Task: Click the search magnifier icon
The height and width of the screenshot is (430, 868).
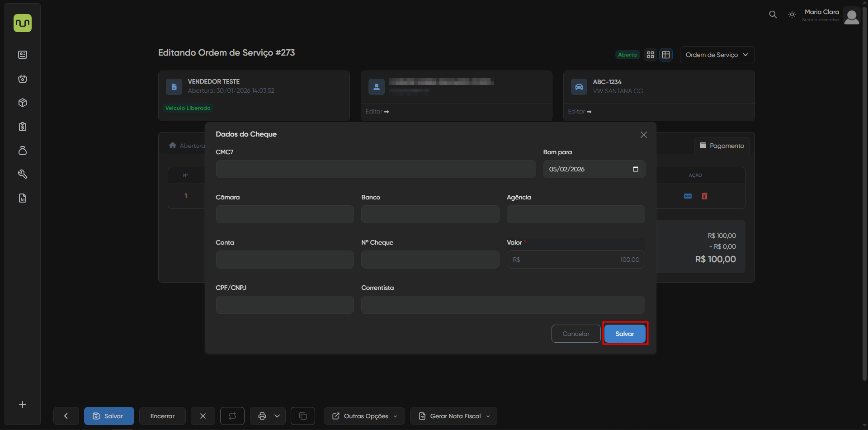Action: 773,14
